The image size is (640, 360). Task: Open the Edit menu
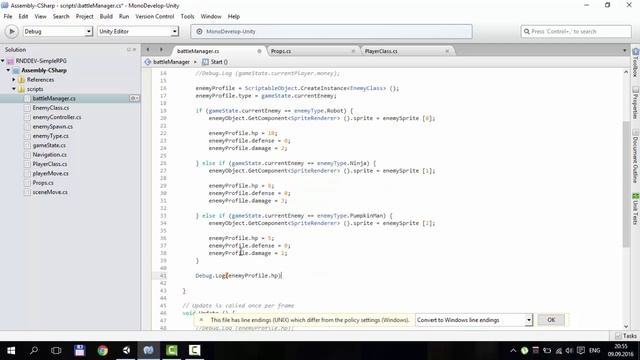[23, 16]
